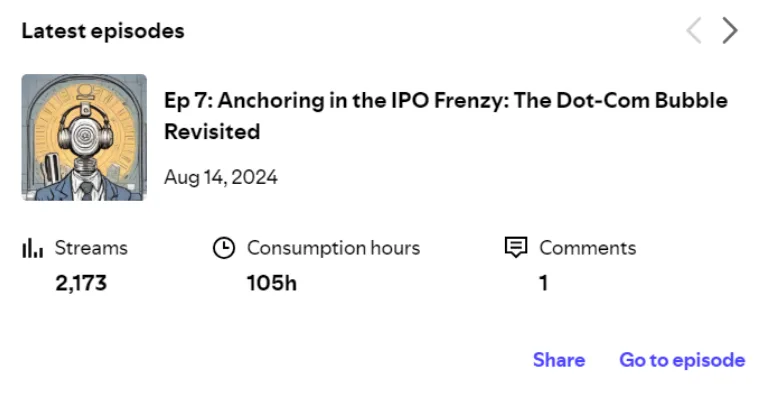Viewport: 764px width, 393px height.
Task: Share this episode
Action: coord(559,360)
